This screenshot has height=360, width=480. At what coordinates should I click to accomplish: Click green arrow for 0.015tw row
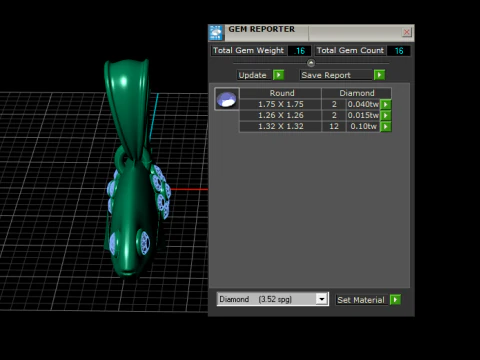386,115
